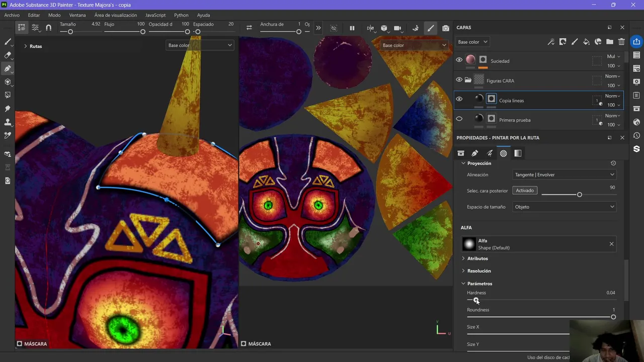Viewport: 644px width, 362px height.
Task: Open the Área de visualización menu
Action: pyautogui.click(x=116, y=15)
